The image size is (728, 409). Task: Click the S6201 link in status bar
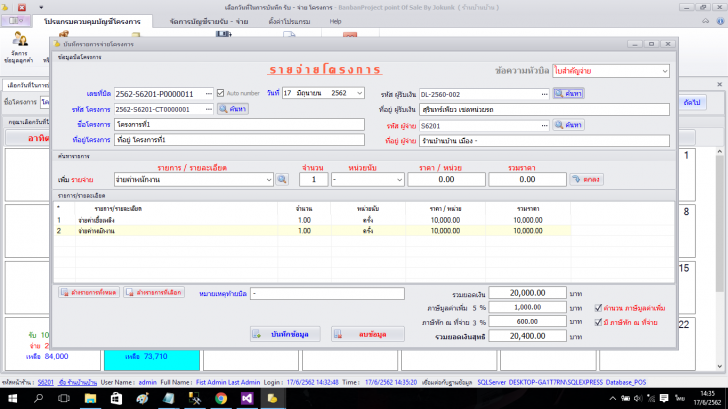pos(46,383)
